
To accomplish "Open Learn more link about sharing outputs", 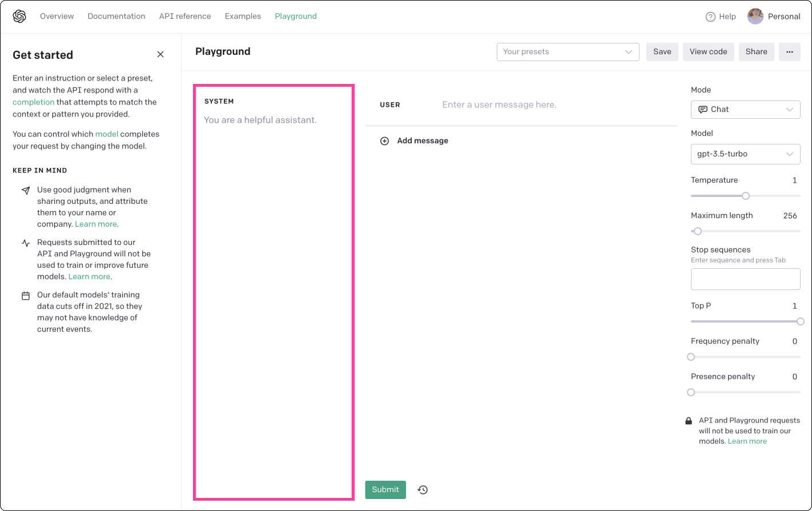I will (96, 224).
